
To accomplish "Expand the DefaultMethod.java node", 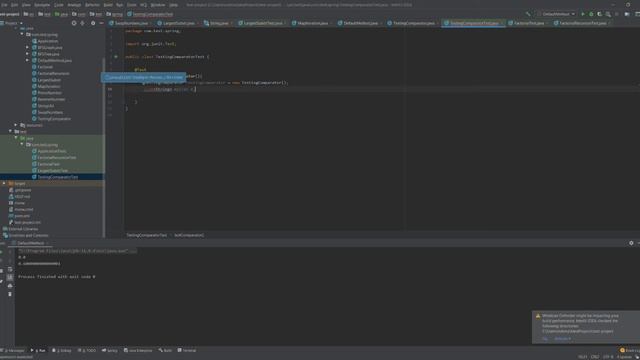I will click(27, 60).
